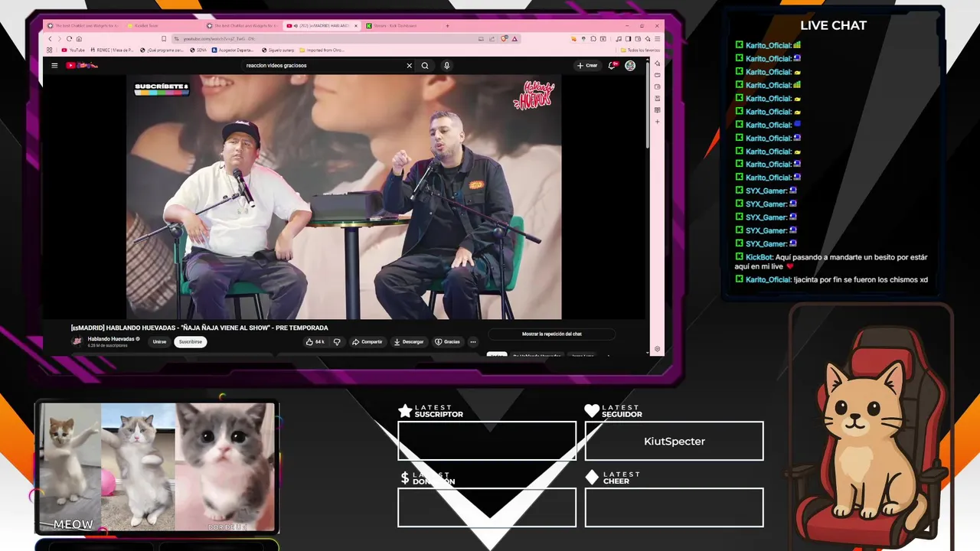
Task: Start voice search with microphone icon
Action: coord(446,66)
